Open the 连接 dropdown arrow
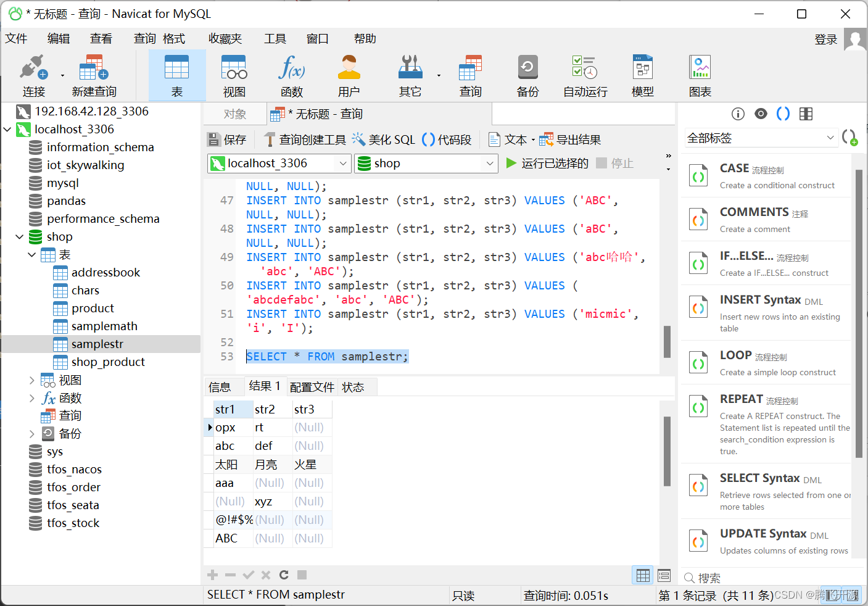This screenshot has width=868, height=606. (x=62, y=76)
